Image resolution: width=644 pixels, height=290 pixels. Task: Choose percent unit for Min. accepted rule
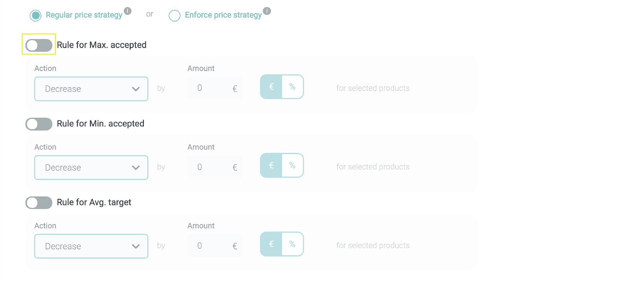pyautogui.click(x=292, y=166)
